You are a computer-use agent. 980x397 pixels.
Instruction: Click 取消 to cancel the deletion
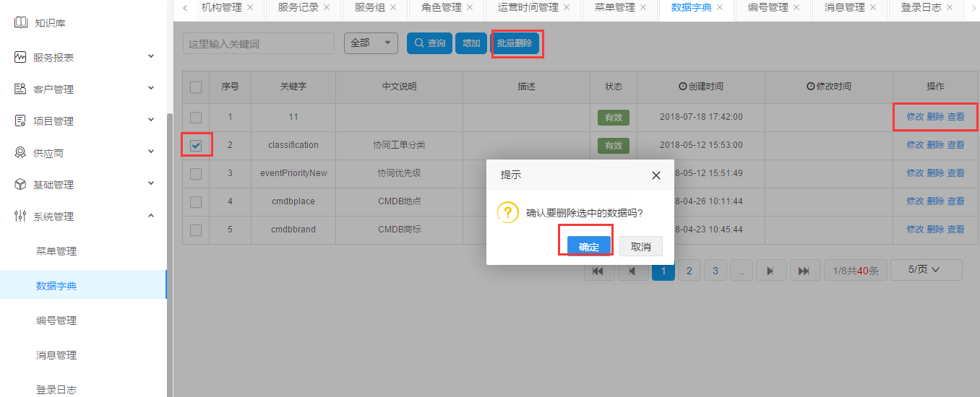point(640,247)
